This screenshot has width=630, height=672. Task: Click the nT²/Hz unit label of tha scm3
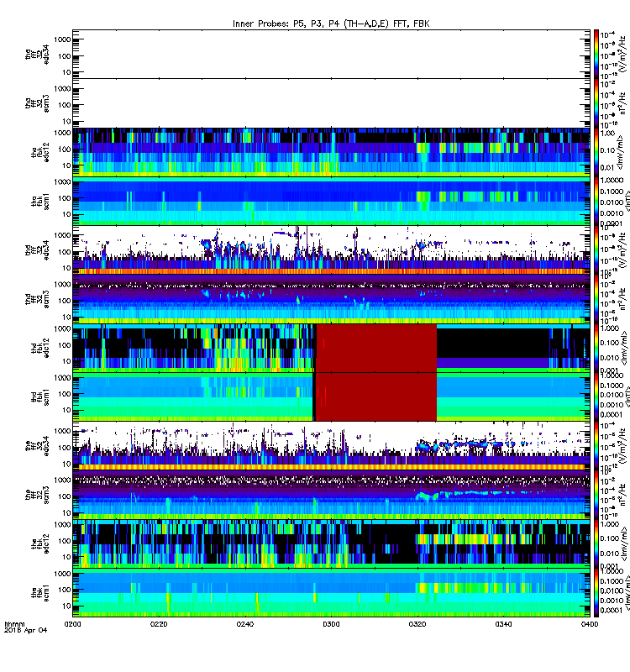pyautogui.click(x=624, y=102)
